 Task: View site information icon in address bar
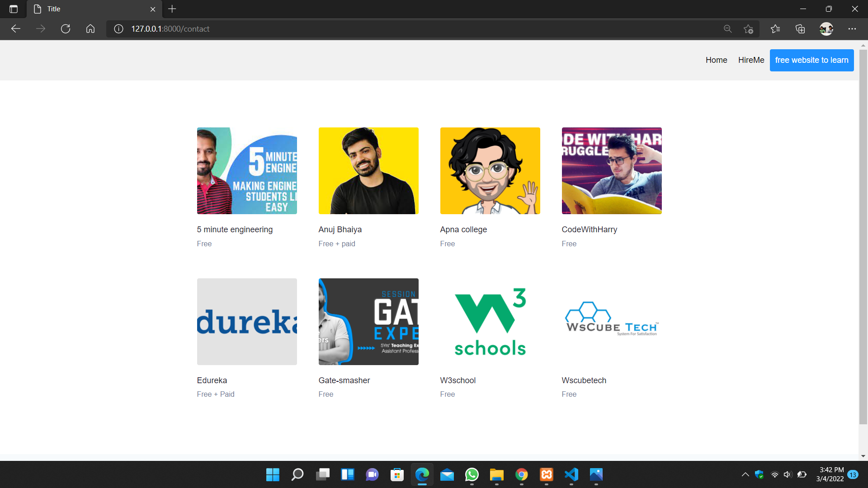(118, 29)
